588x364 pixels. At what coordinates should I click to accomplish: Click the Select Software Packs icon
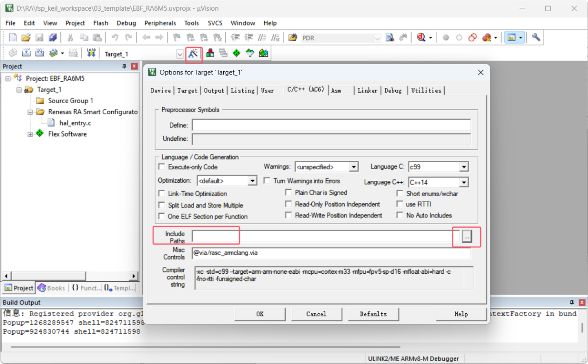coord(250,53)
